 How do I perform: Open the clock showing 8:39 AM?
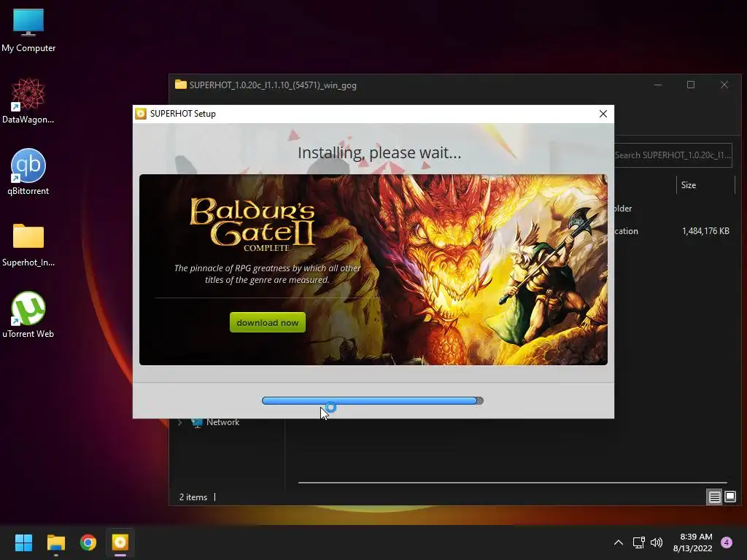(x=692, y=542)
